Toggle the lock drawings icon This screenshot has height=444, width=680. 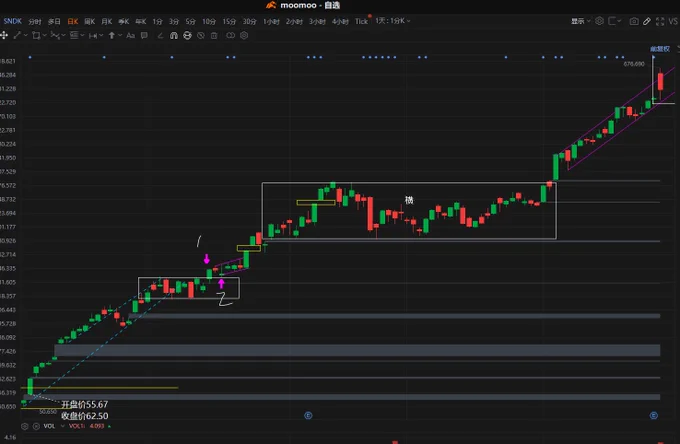click(187, 36)
